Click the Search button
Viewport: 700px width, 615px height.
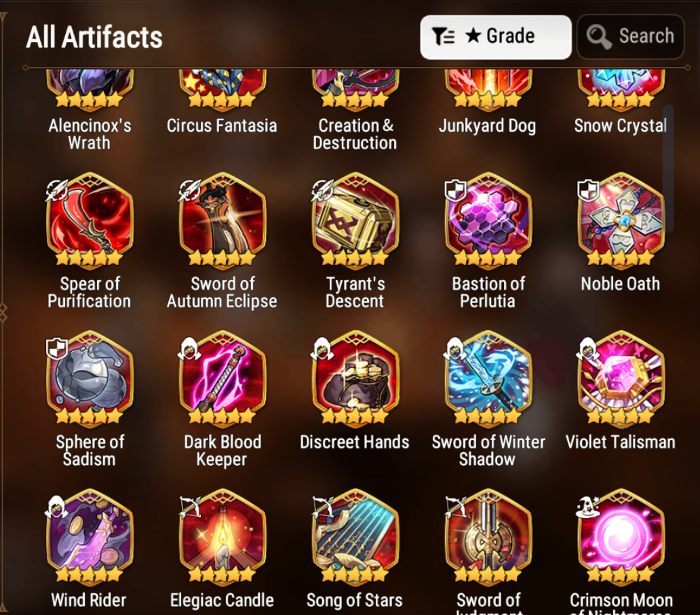(630, 37)
